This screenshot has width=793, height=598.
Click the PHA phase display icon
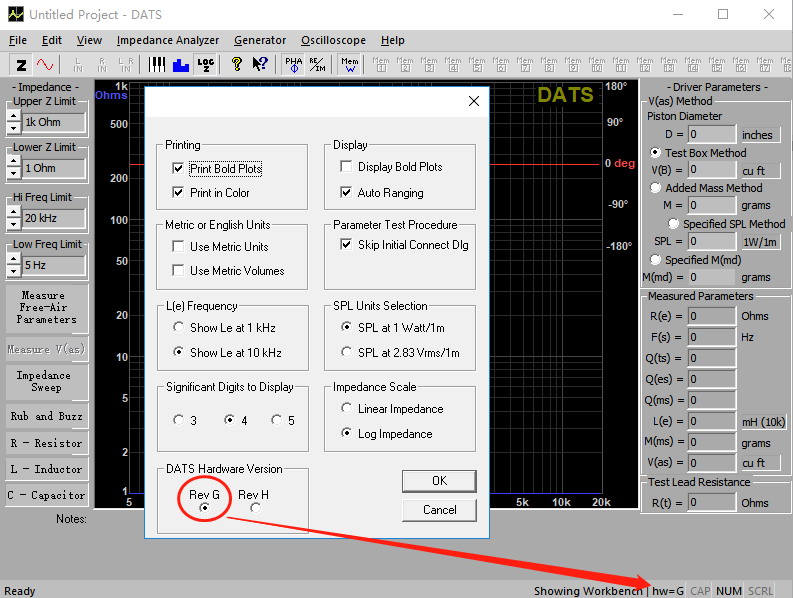293,65
